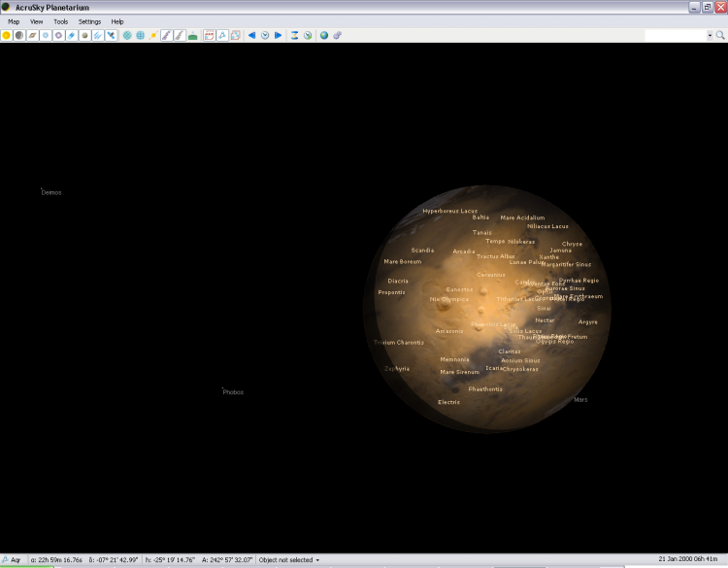
Task: Click Chryse label on Mars
Action: tap(572, 244)
